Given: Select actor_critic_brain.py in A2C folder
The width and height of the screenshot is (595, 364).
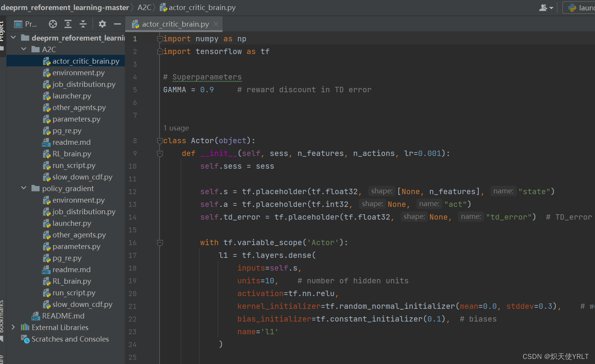Looking at the screenshot, I should tap(86, 61).
